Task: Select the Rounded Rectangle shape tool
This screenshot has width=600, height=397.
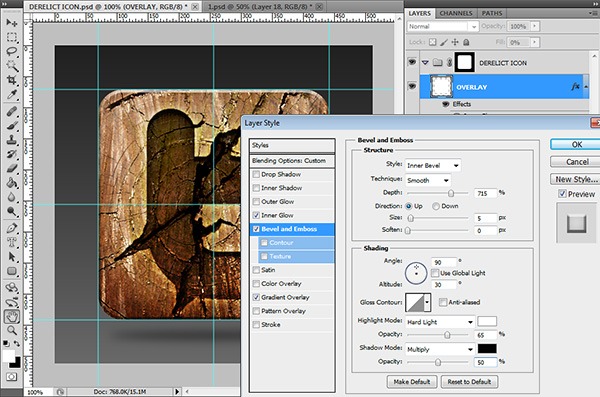Action: pos(11,271)
